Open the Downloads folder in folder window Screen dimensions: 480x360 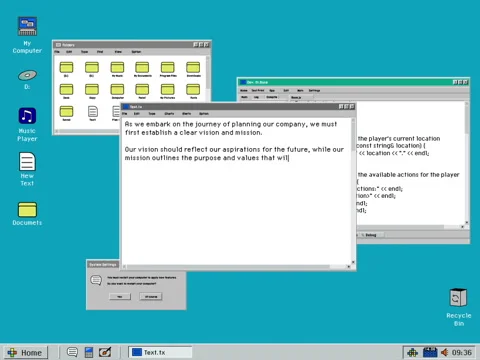click(x=193, y=69)
